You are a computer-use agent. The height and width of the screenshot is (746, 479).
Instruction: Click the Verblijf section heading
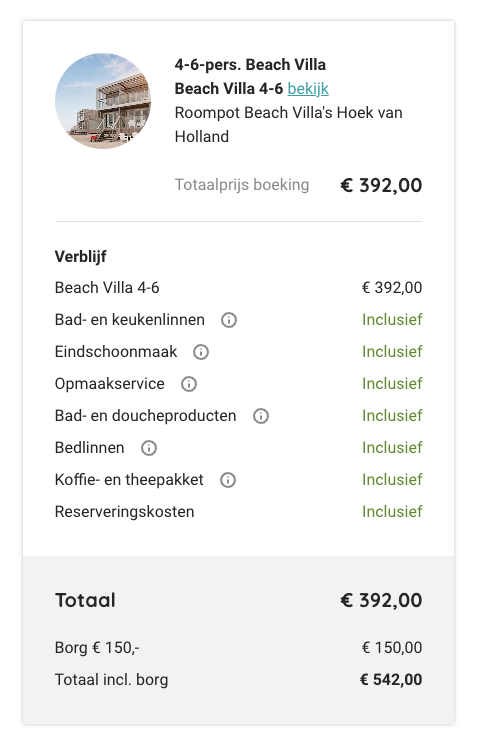coord(80,256)
